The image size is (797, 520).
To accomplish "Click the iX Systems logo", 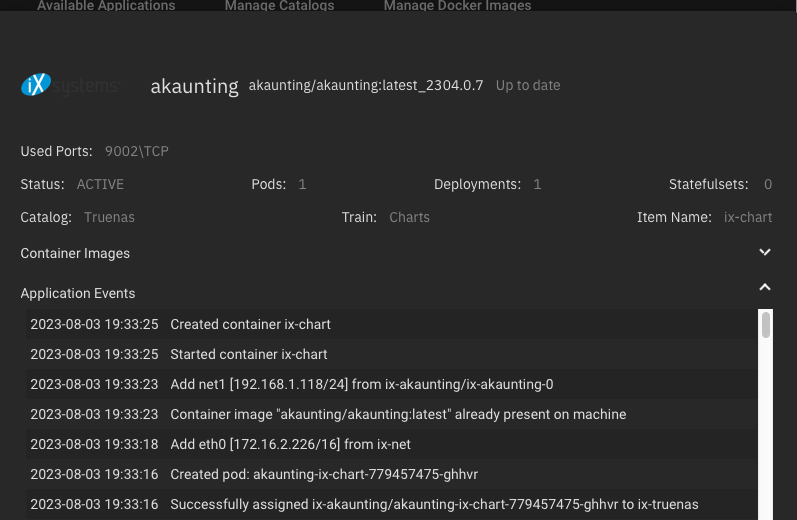I will pos(70,85).
